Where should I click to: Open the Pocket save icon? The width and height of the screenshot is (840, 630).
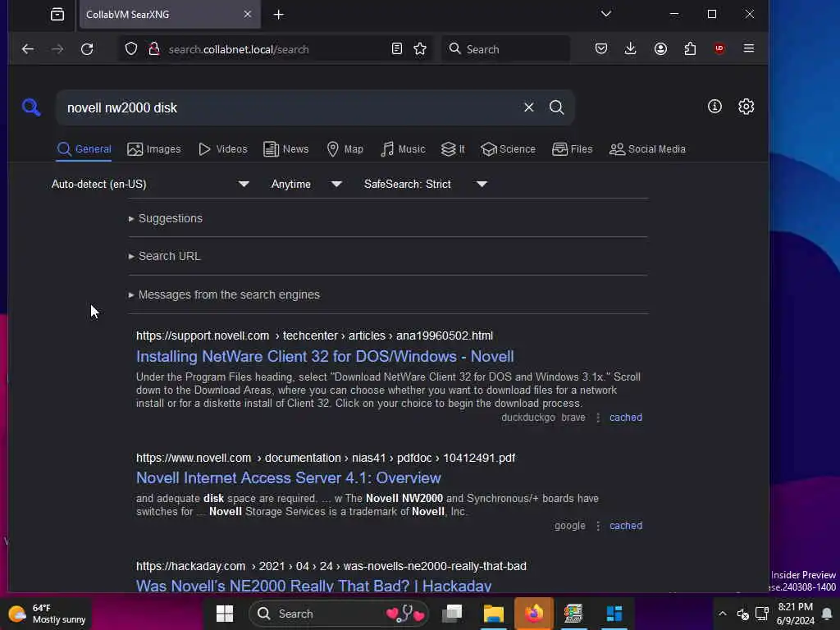[x=601, y=48]
